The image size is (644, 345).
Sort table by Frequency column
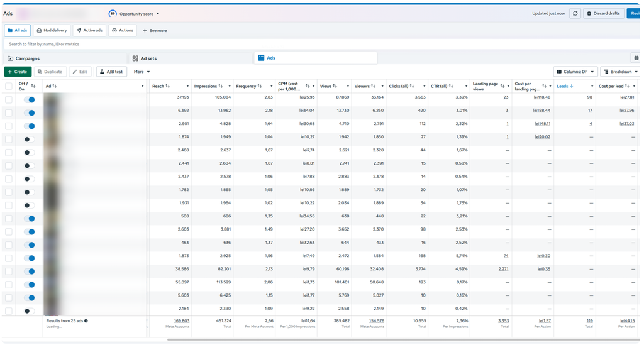point(260,86)
